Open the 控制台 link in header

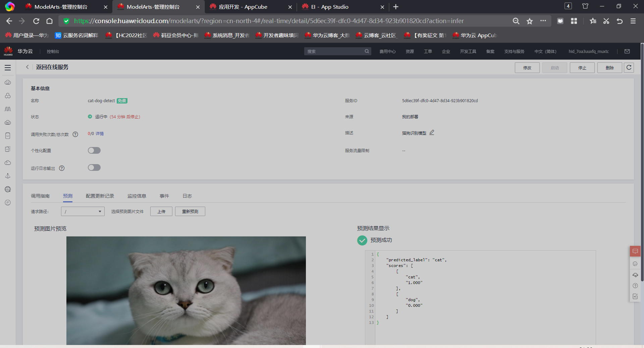click(53, 51)
